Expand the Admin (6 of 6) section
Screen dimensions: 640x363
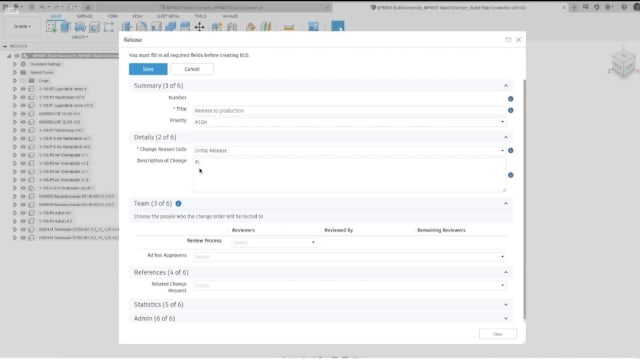506,318
